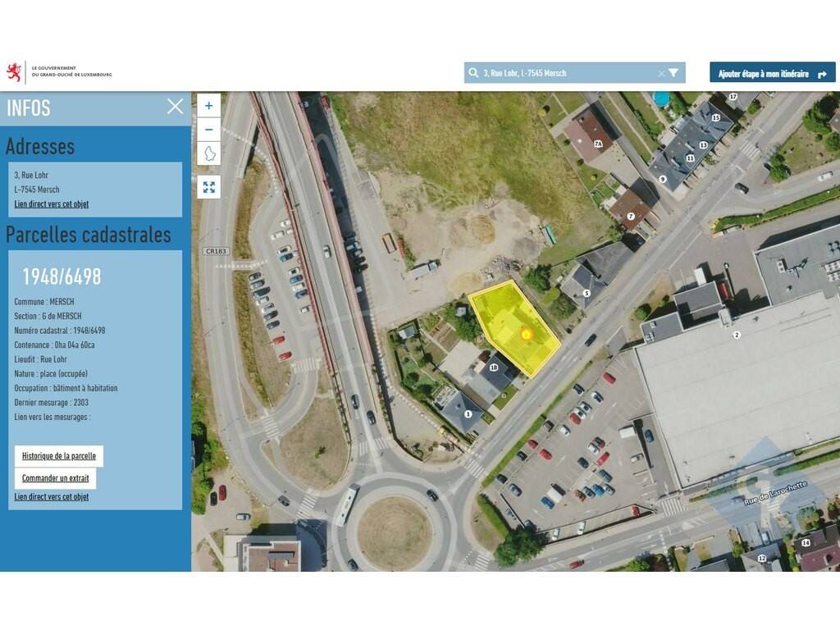Screen dimensions: 840x630
Task: Click the Luxembourg outline full-extent icon
Action: coord(208,154)
